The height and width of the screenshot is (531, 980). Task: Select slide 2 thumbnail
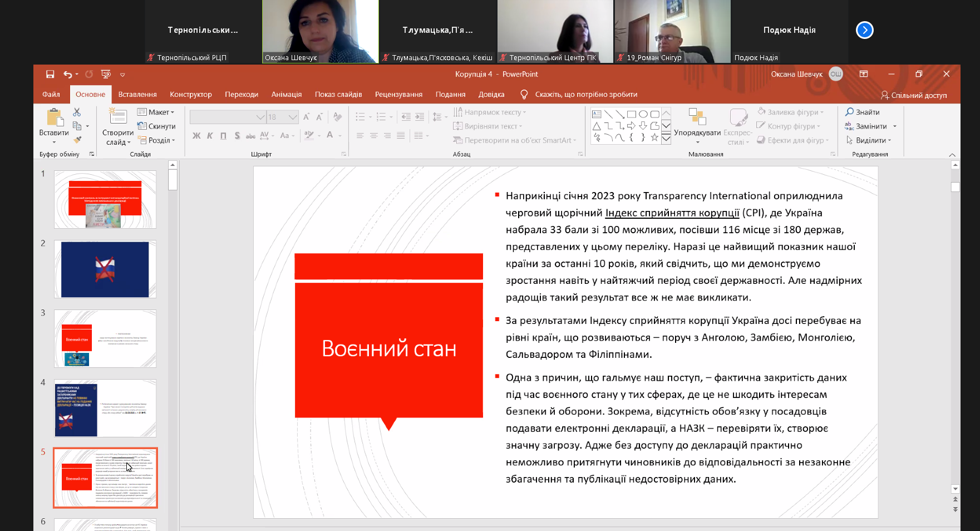(105, 269)
